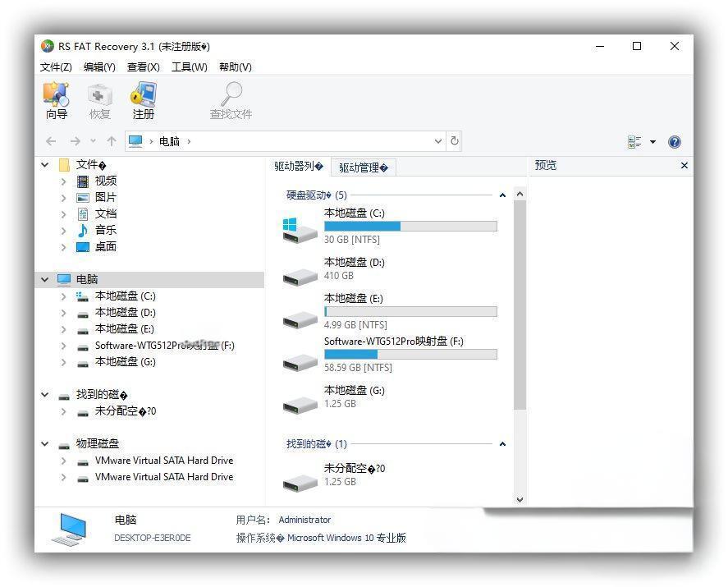Select second VMware Virtual SATA Hard Drive
Image resolution: width=728 pixels, height=587 pixels.
[x=164, y=477]
